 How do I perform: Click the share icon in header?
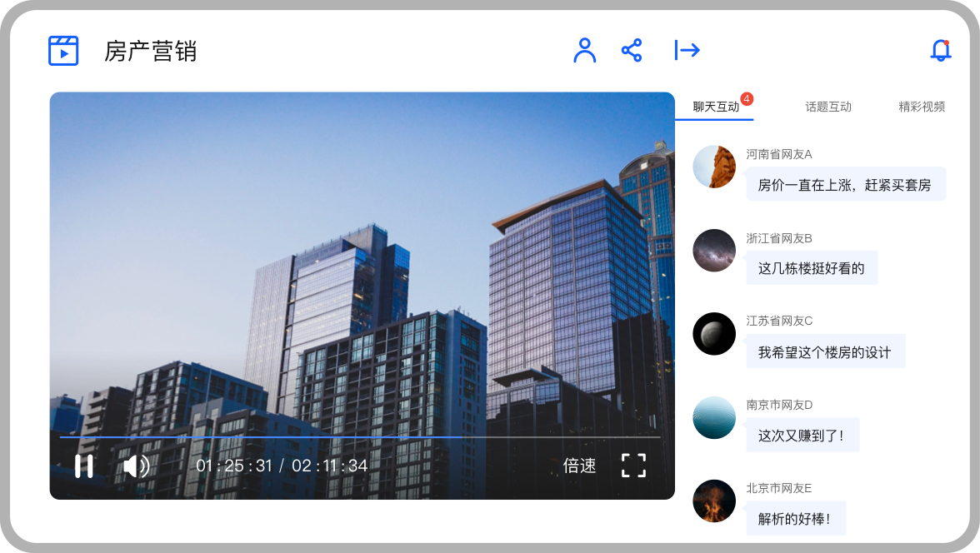click(x=632, y=50)
